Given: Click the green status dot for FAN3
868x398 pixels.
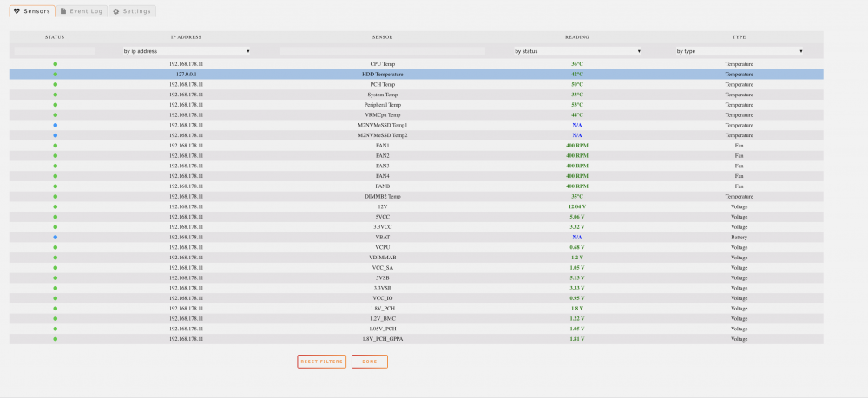Looking at the screenshot, I should [x=55, y=166].
